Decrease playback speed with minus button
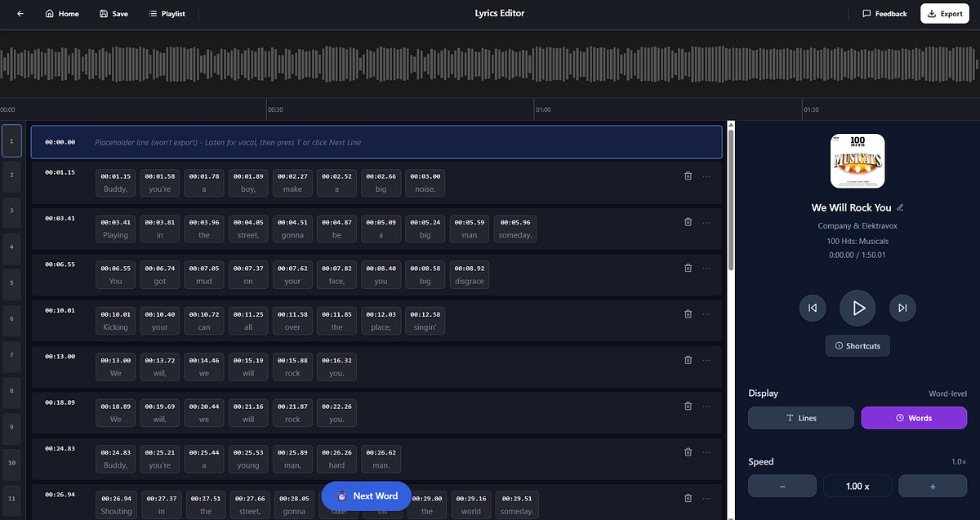Screen dimensions: 980x520 (782, 486)
